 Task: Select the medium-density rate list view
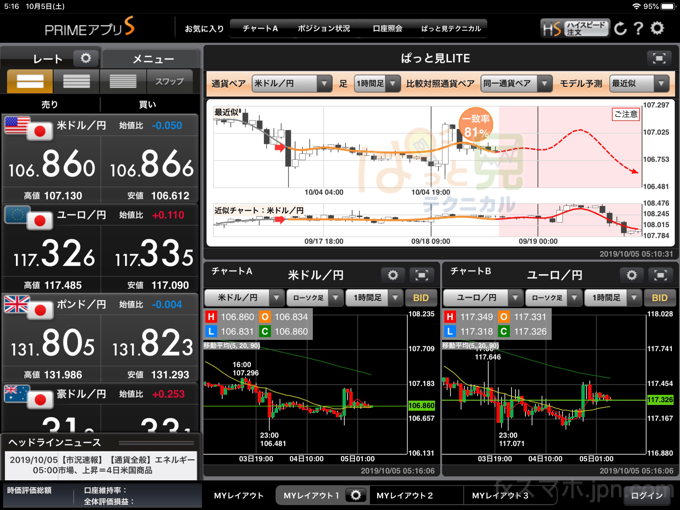tap(76, 81)
